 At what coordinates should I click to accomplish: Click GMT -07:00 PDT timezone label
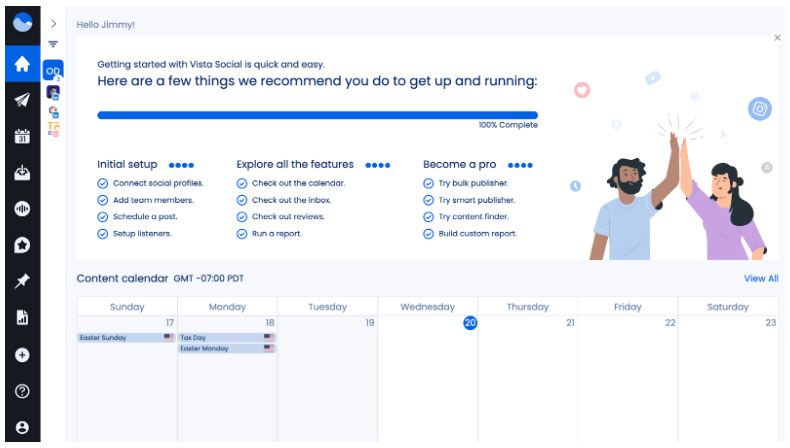point(209,279)
